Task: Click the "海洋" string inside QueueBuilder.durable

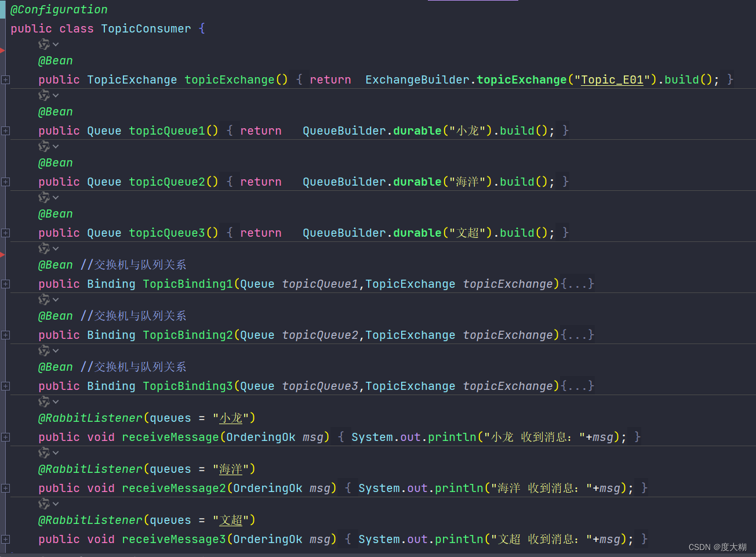Action: coord(467,182)
